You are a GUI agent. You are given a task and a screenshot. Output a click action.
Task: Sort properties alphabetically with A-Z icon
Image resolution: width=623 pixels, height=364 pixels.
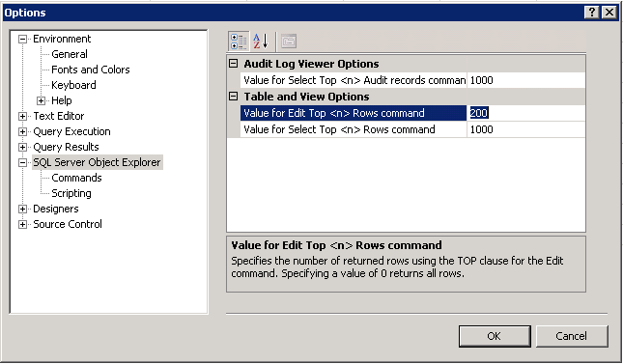pyautogui.click(x=261, y=41)
